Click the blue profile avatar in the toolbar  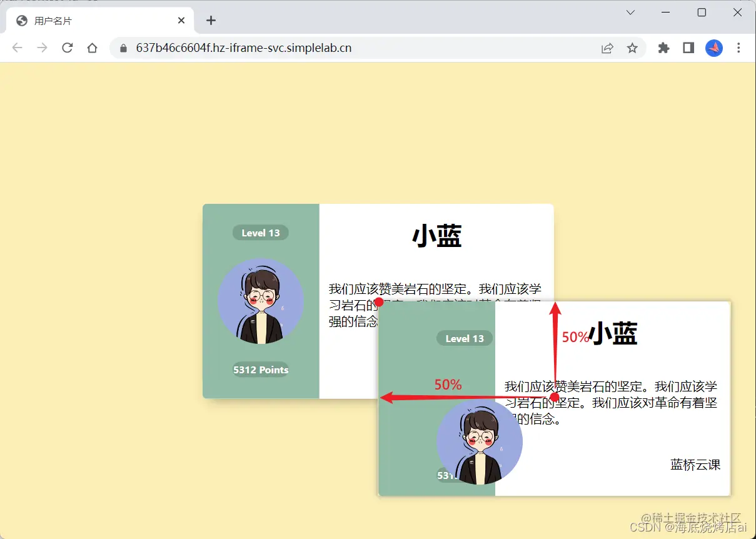click(x=713, y=48)
